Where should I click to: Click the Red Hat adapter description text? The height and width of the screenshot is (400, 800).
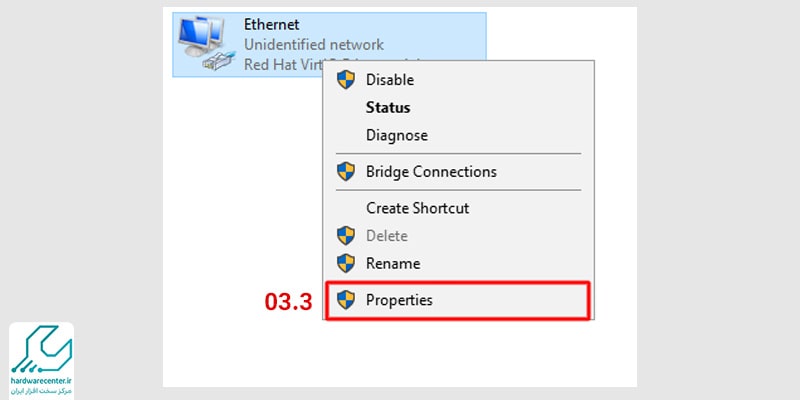(x=284, y=64)
